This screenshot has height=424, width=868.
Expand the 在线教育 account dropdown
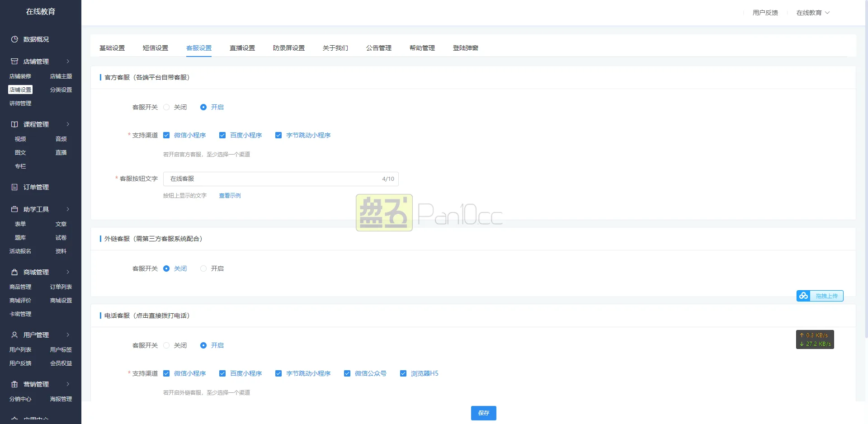pyautogui.click(x=812, y=13)
